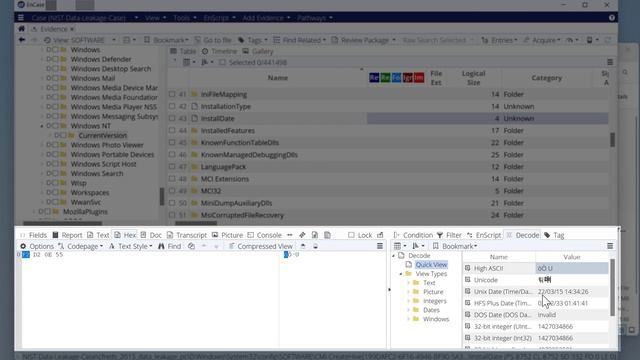Screen dimensions: 640x360
Task: Expand the Dates folder in the Decode tree
Action: (x=409, y=310)
